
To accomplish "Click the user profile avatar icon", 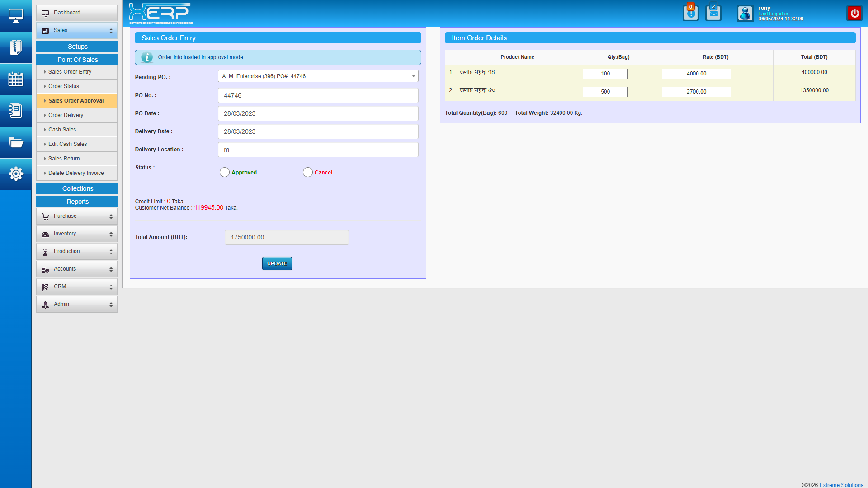I will point(745,14).
